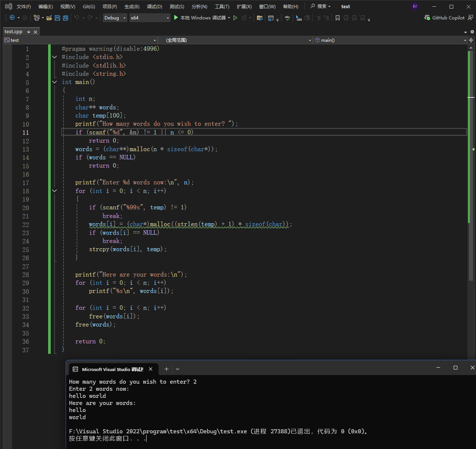
Task: Click the Hot Reload flame icon
Action: tap(244, 18)
